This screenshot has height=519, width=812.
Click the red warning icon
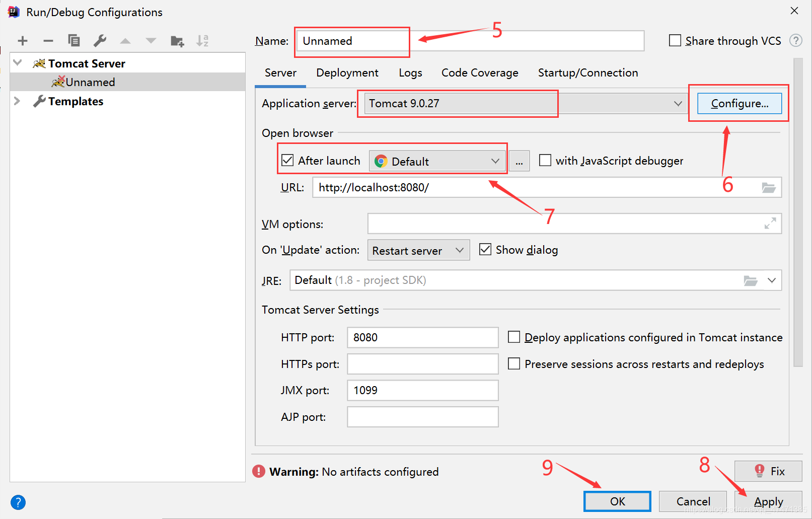tap(259, 471)
